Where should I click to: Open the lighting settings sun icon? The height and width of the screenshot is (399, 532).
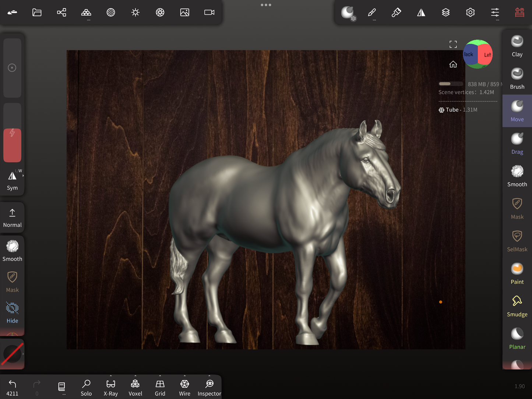(x=135, y=13)
